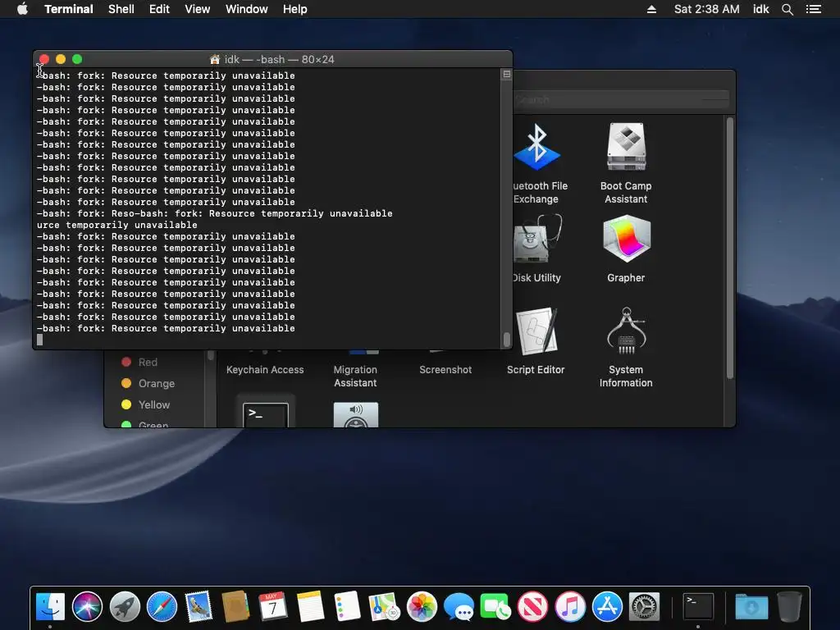Open the View menu
Viewport: 840px width, 630px height.
(x=197, y=9)
